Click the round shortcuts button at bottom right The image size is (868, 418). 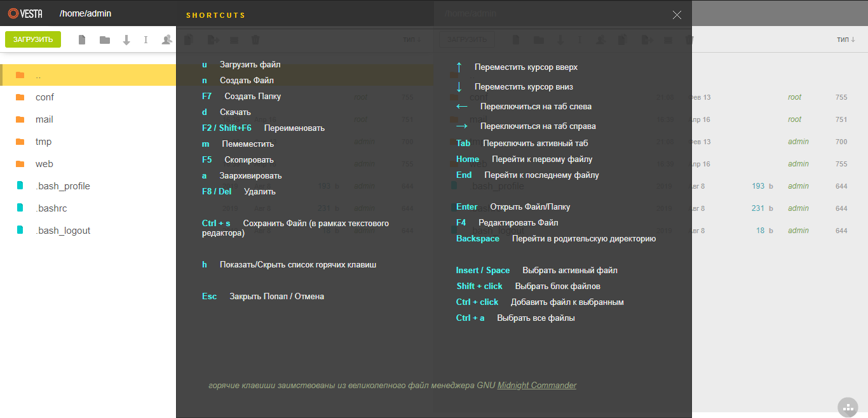[x=848, y=407]
